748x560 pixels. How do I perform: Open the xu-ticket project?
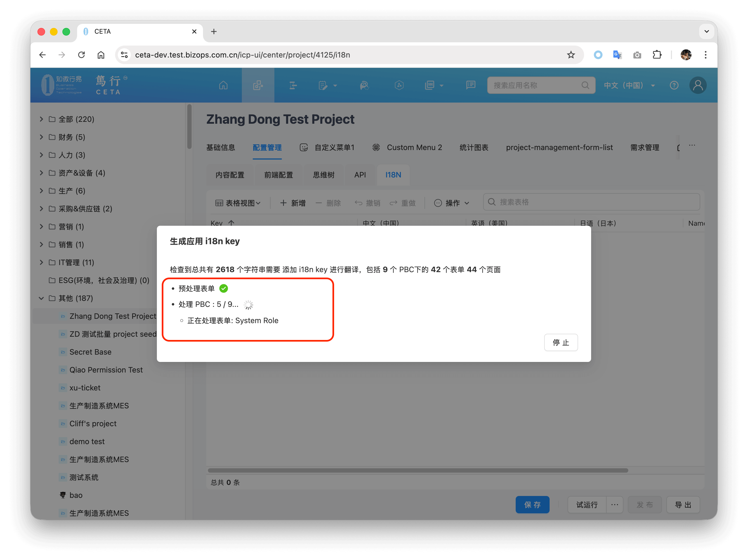pyautogui.click(x=85, y=388)
